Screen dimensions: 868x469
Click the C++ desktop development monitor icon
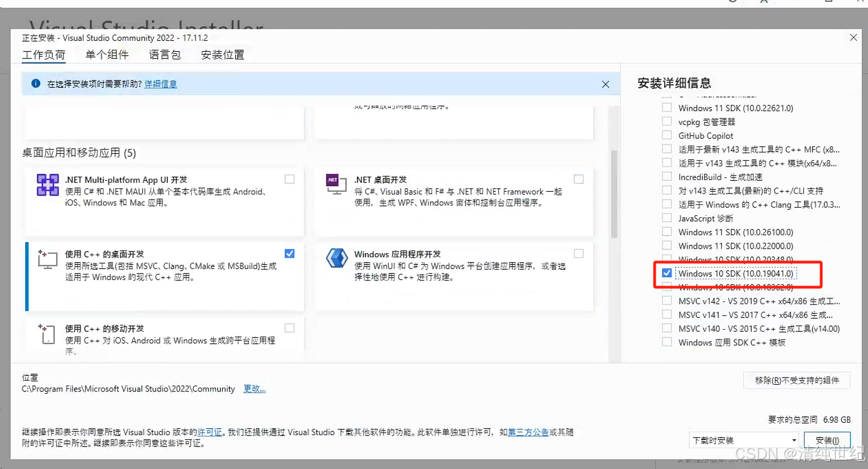(47, 259)
